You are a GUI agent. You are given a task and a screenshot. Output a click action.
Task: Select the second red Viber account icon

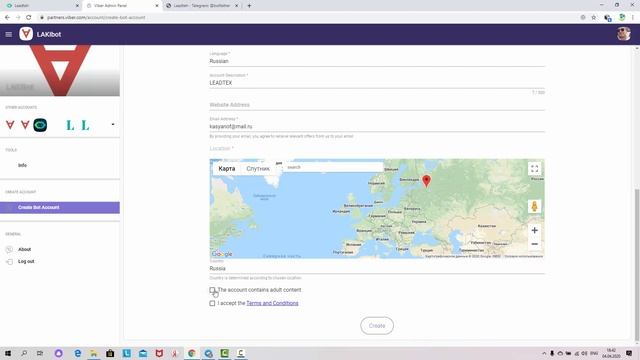tap(25, 125)
